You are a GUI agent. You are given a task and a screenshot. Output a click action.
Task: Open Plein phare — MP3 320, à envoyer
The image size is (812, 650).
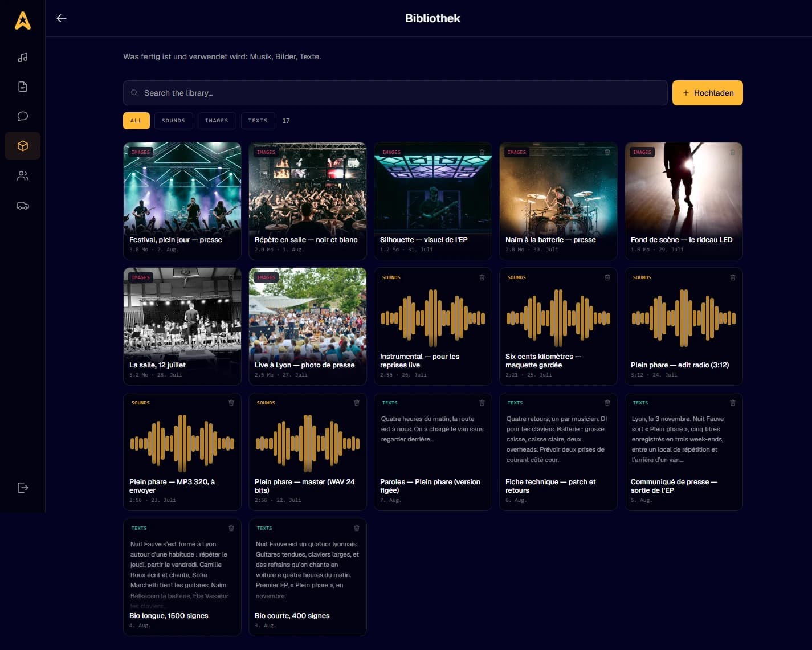tap(182, 452)
